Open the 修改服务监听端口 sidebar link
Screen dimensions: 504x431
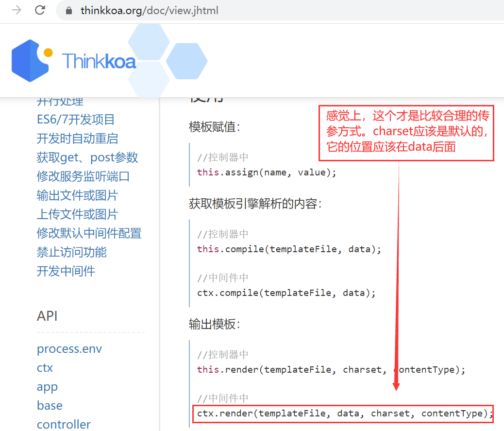(x=83, y=176)
